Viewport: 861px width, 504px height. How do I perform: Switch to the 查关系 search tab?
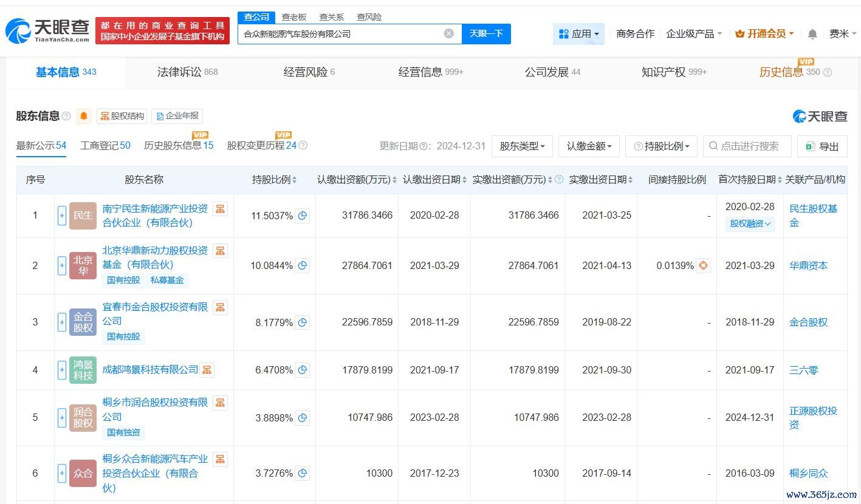click(332, 17)
